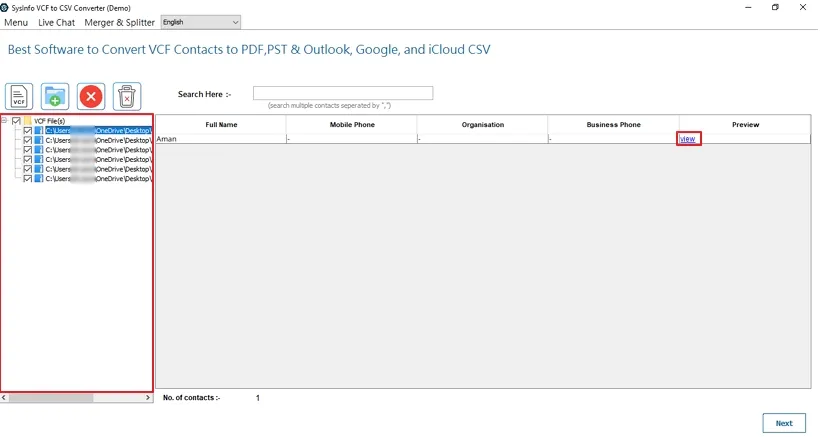
Task: Click the Business Phone column header
Action: point(613,124)
